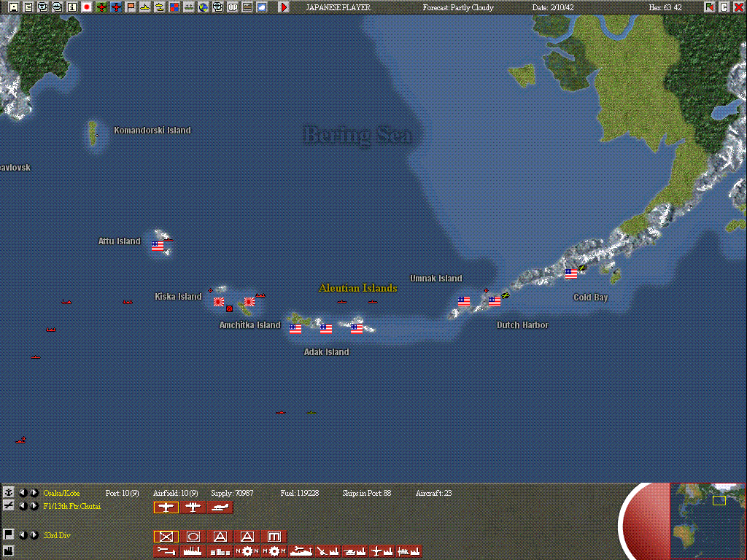Select the 'M' unit filter button
The image size is (747, 560).
click(274, 537)
